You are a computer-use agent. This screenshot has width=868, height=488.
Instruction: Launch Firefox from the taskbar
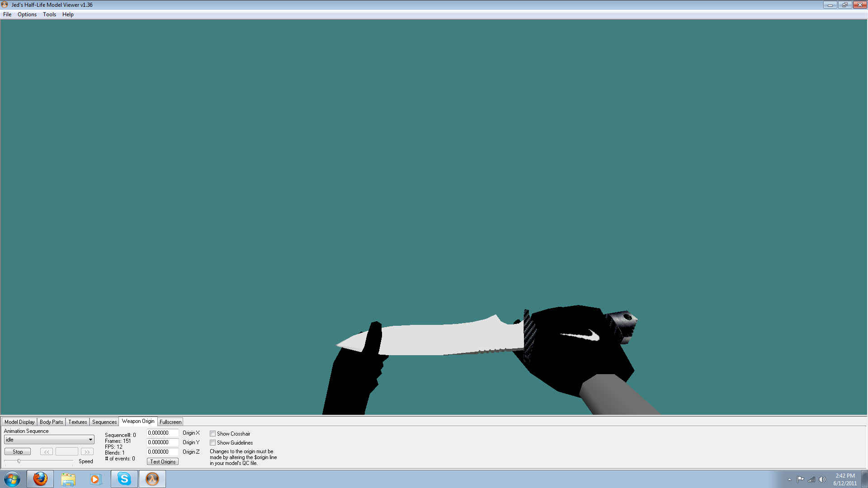click(x=40, y=479)
